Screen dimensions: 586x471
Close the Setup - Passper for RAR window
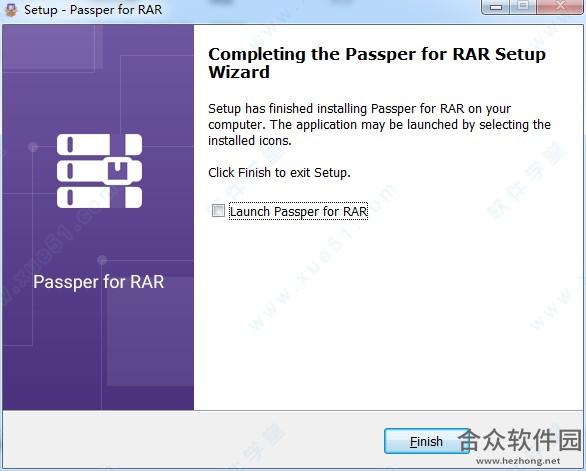coord(559,7)
